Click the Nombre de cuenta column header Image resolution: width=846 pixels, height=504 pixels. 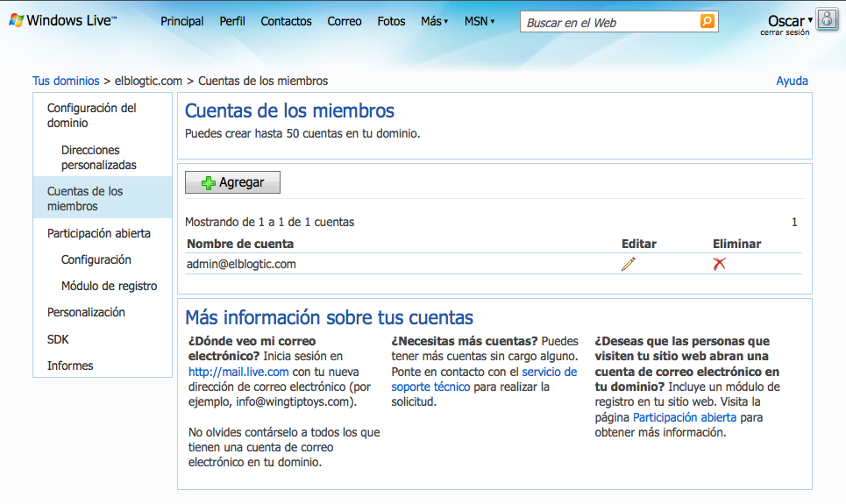(x=240, y=244)
